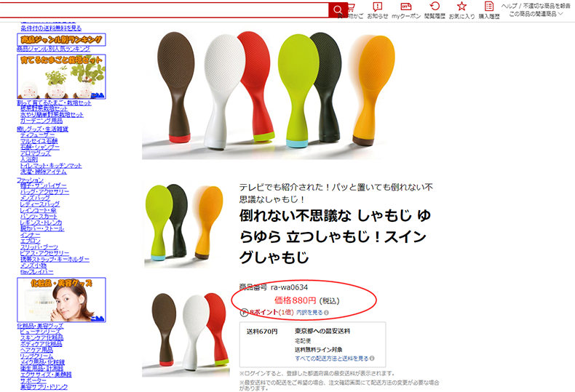The width and height of the screenshot is (575, 392).
Task: Click the 不適切な商品を報告 link
Action: (547, 6)
